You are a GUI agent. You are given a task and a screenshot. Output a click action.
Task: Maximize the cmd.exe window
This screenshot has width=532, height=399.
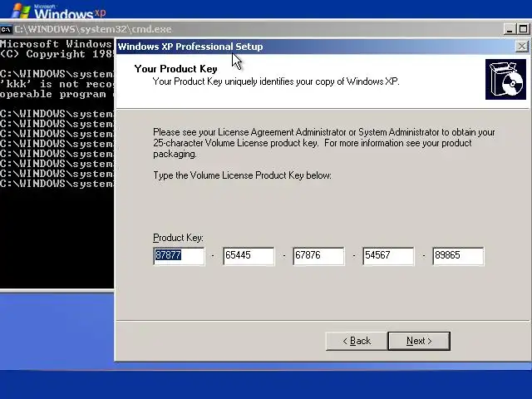[523, 29]
